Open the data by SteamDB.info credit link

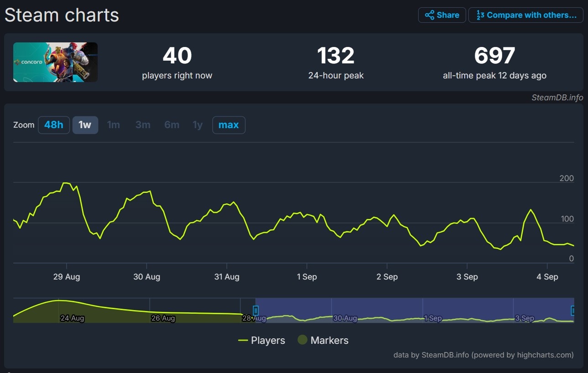click(483, 355)
